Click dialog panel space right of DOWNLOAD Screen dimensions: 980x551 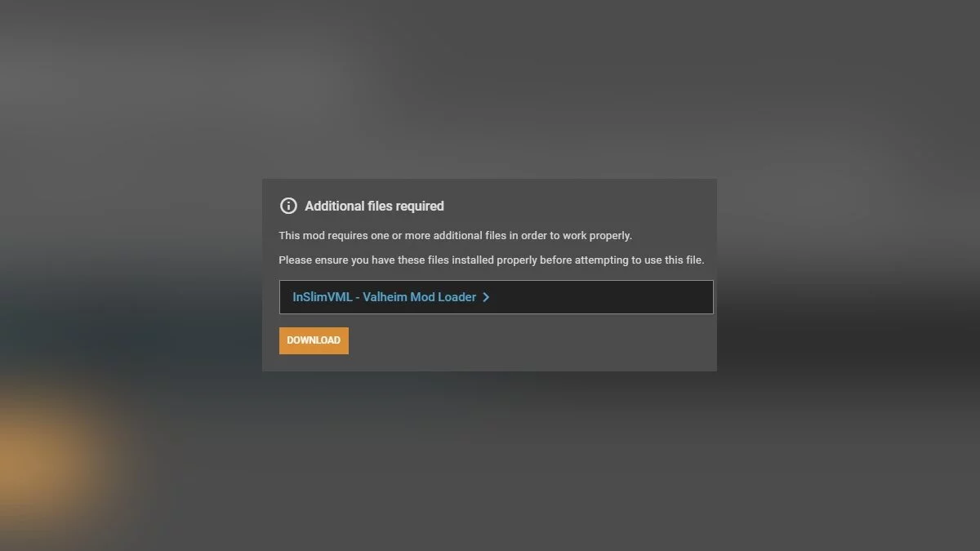point(531,340)
